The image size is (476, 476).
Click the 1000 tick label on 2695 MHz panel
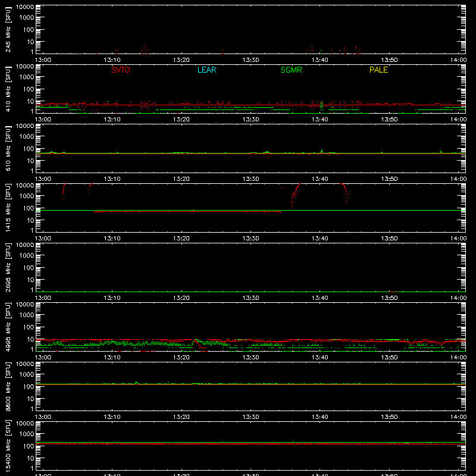coord(27,256)
